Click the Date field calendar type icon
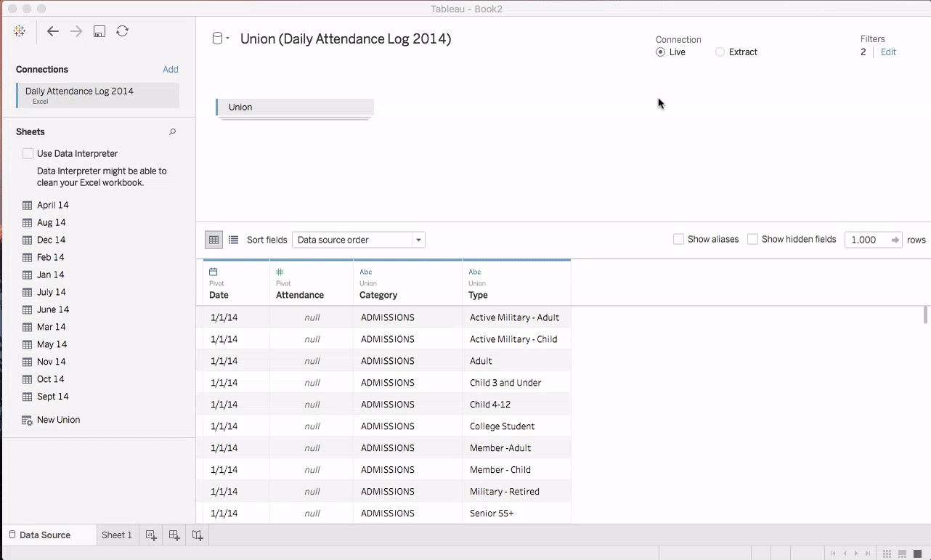931x560 pixels. coord(213,272)
